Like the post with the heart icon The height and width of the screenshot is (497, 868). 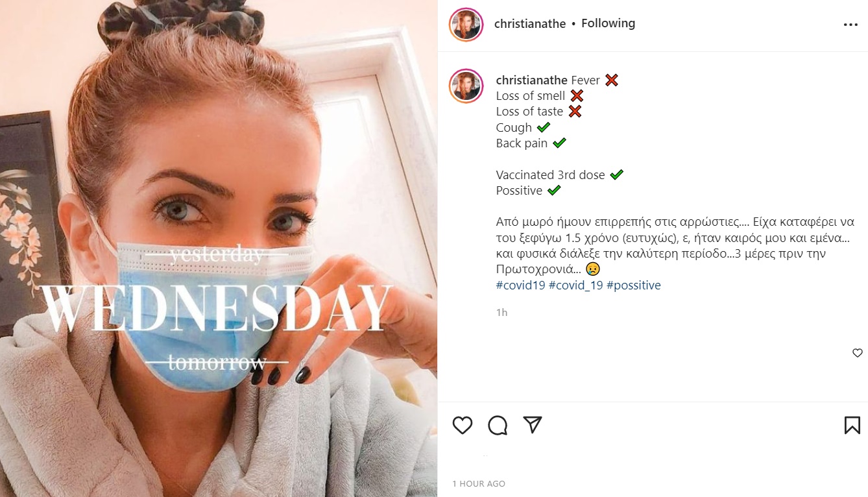[463, 426]
